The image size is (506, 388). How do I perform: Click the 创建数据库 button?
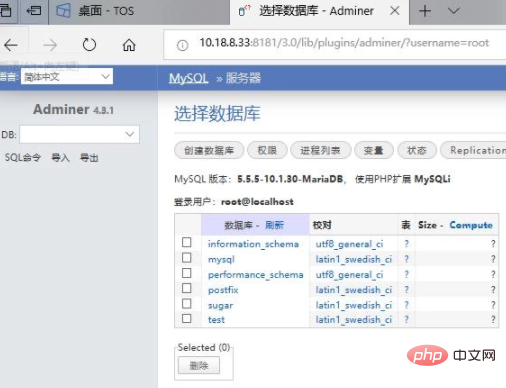tap(209, 150)
